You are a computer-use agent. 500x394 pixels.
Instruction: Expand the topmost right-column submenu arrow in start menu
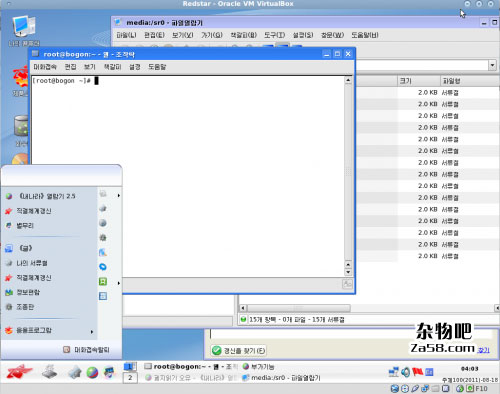pos(119,195)
